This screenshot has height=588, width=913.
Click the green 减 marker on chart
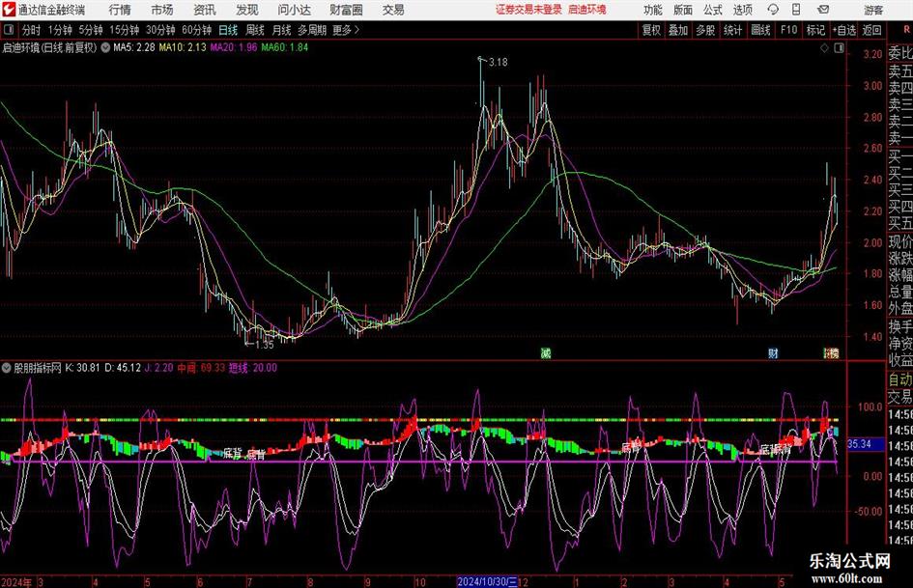pyautogui.click(x=545, y=353)
